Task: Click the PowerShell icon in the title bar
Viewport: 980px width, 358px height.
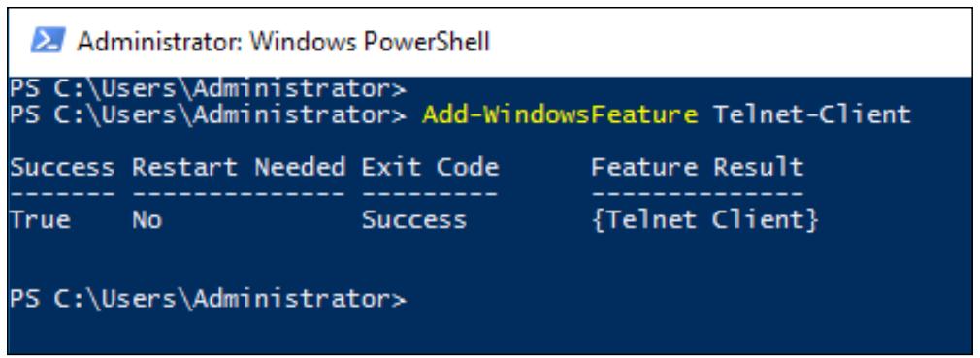Action: tap(49, 42)
